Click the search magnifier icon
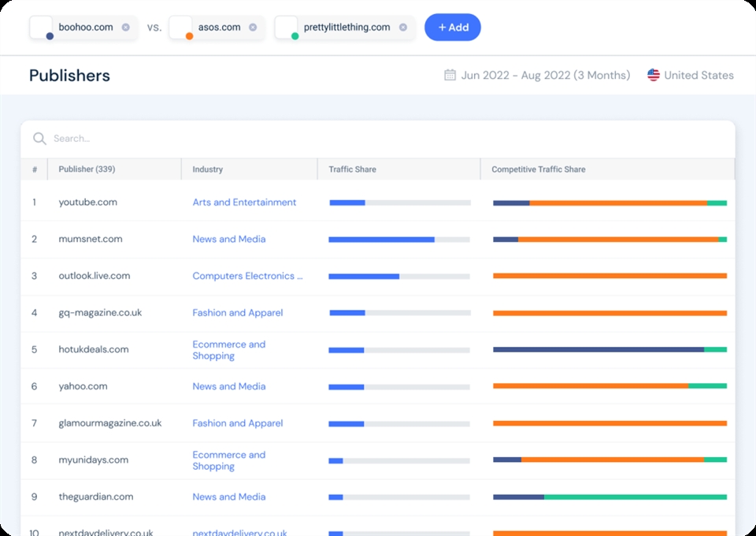 [39, 139]
